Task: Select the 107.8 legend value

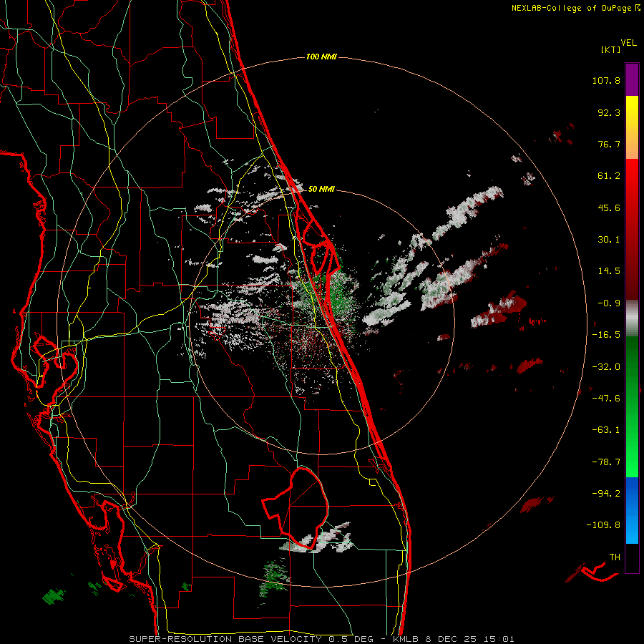Action: point(606,80)
